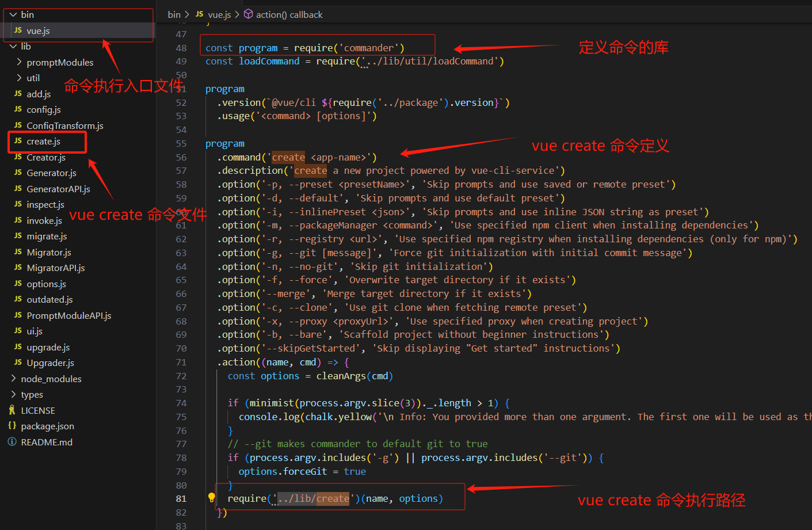Click the JS icon beside Upgrader.js

pos(18,363)
